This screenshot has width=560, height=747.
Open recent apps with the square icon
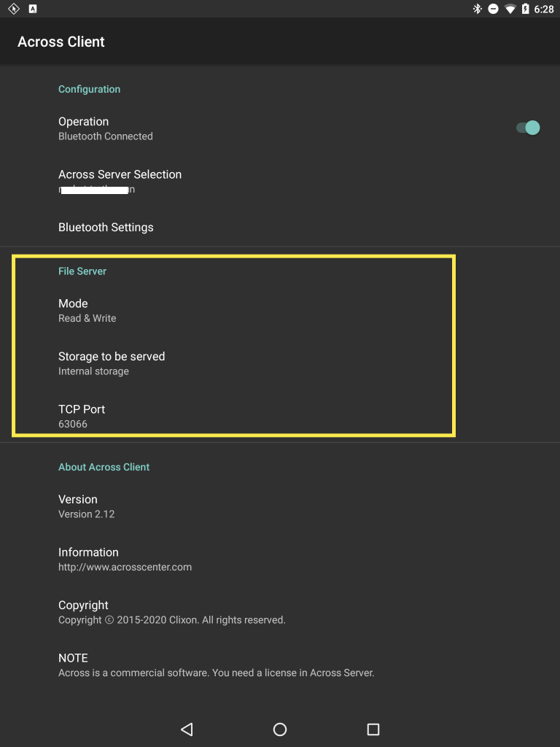[x=373, y=729]
